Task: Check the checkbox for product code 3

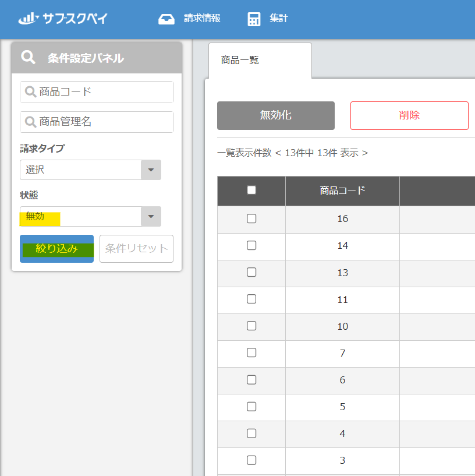Action: pos(251,460)
